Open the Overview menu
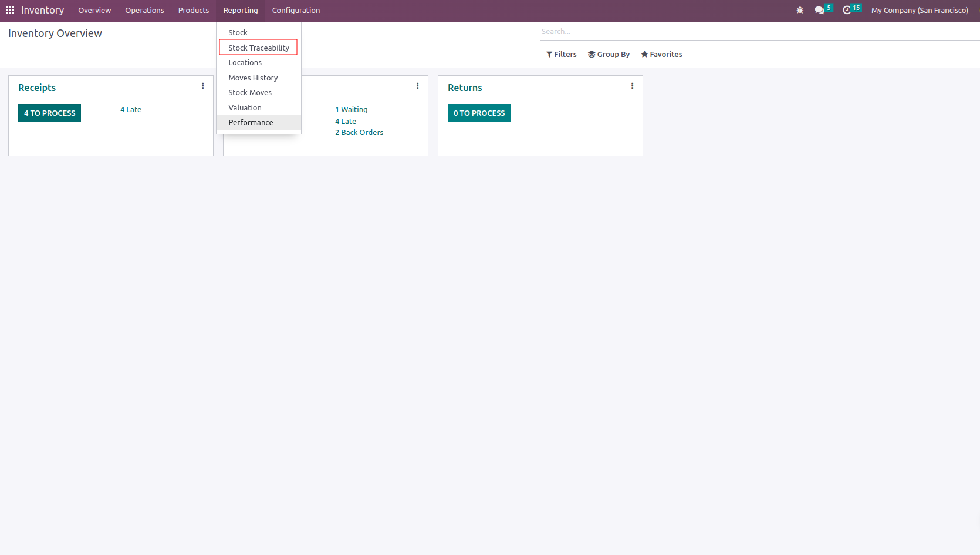Screen dimensions: 980x555 (94, 10)
